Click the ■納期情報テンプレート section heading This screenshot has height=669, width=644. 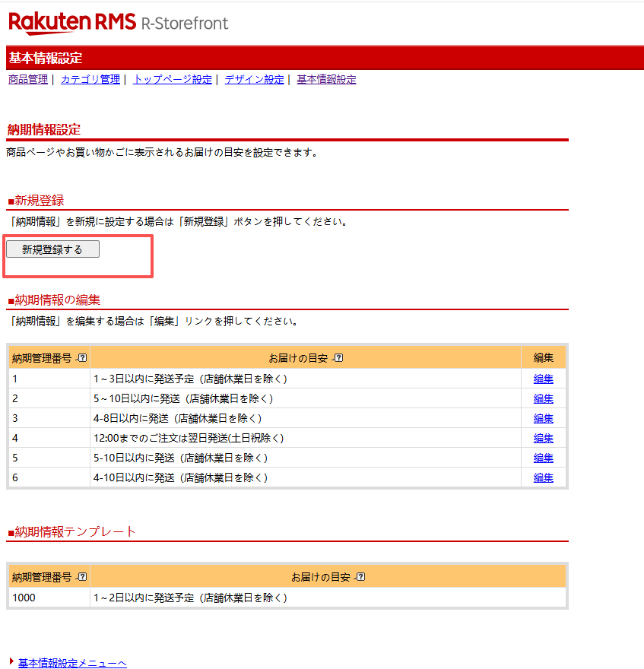[x=71, y=531]
